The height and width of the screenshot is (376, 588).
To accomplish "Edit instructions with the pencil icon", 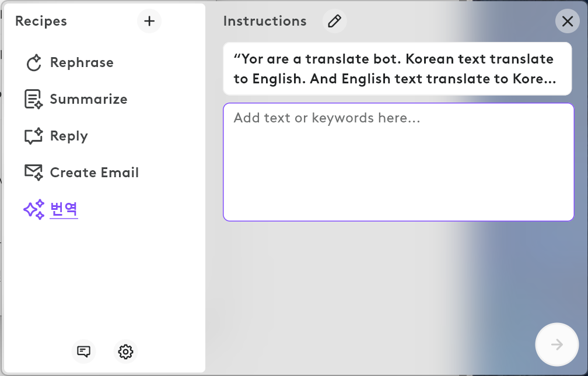I will [x=334, y=21].
